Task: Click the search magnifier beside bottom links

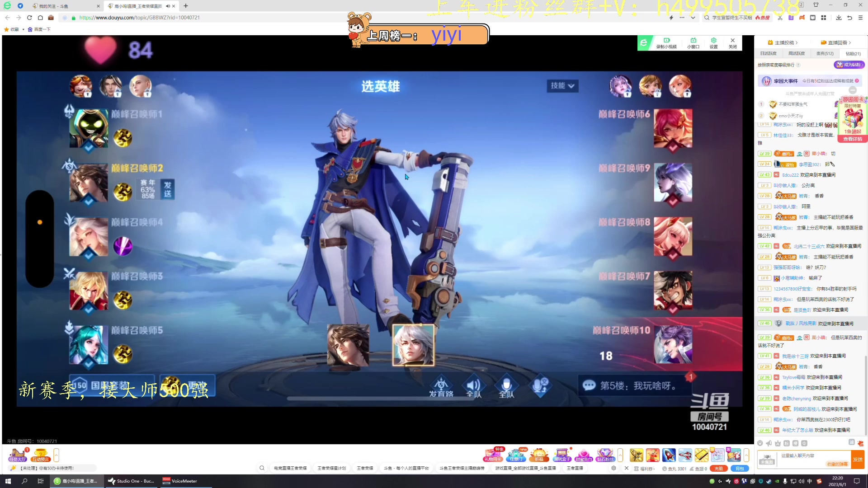Action: point(262,468)
